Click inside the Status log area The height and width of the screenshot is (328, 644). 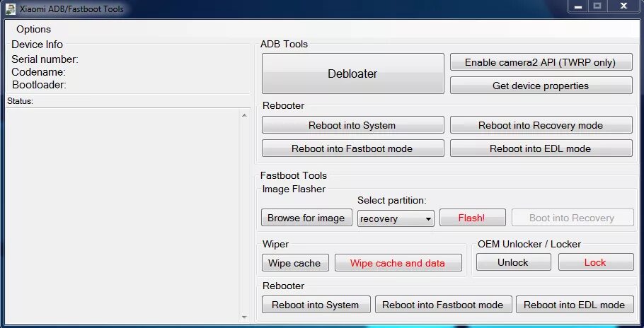[123, 216]
